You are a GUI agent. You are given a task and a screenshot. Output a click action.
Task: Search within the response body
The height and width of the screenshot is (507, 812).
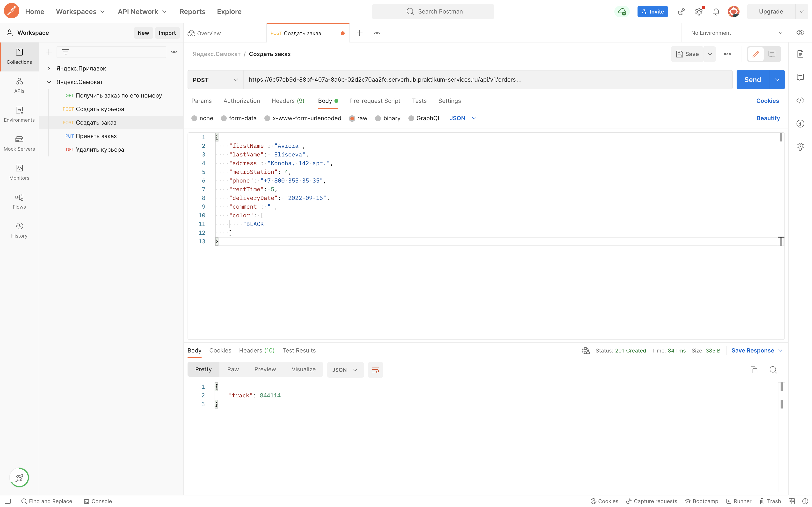coord(773,370)
